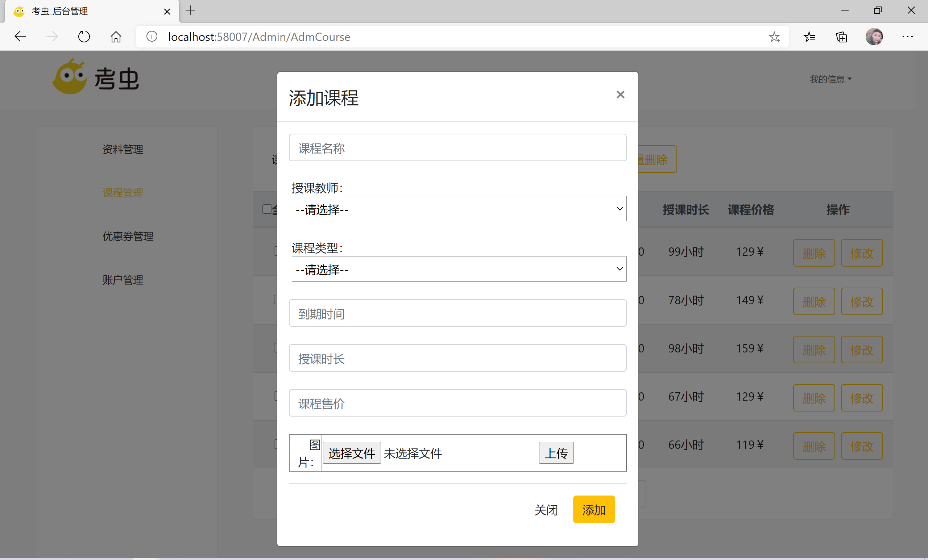This screenshot has height=560, width=928.
Task: Open 账户管理 in the sidebar
Action: (x=123, y=280)
